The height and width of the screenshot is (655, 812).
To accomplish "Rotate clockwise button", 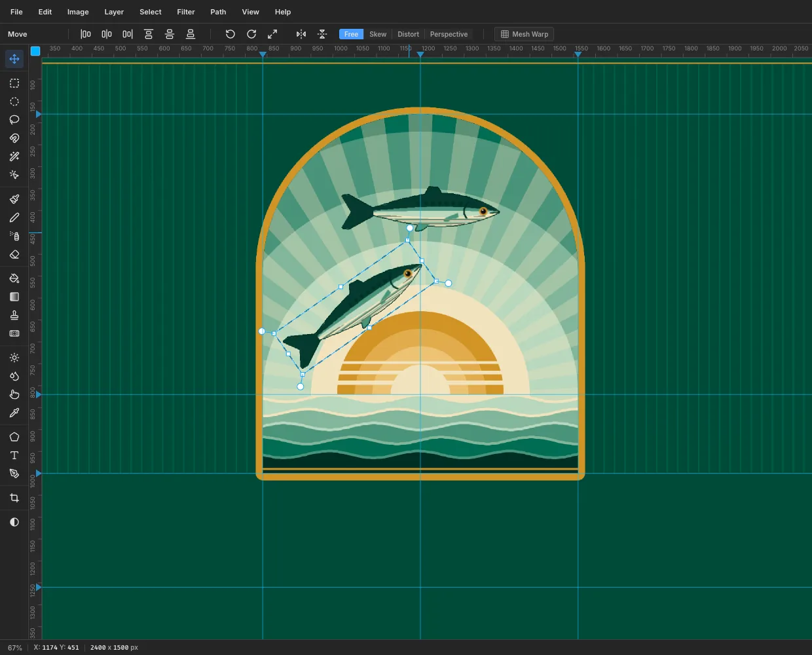I will [251, 34].
